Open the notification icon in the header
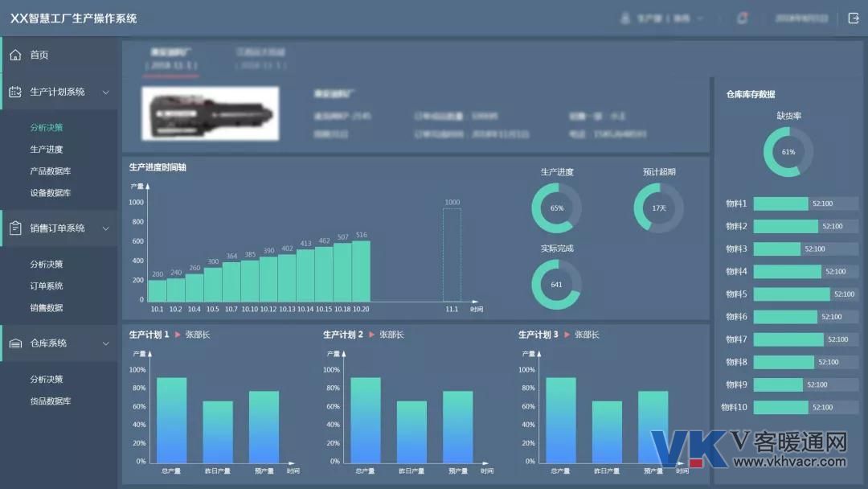 pyautogui.click(x=743, y=18)
